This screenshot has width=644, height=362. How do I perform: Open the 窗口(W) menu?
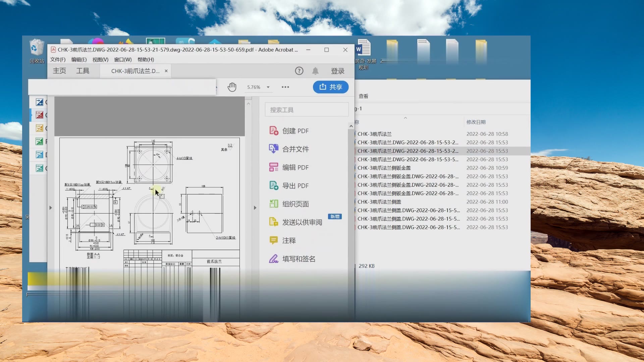pos(123,60)
